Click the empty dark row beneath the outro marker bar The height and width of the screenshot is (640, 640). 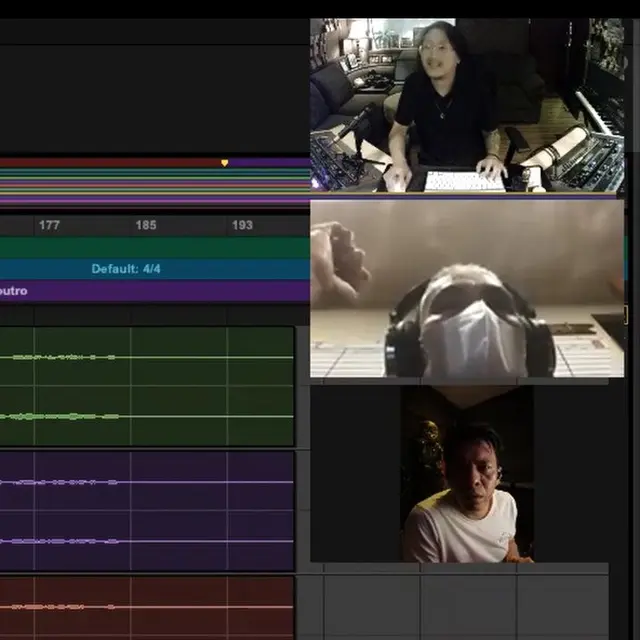click(x=155, y=315)
